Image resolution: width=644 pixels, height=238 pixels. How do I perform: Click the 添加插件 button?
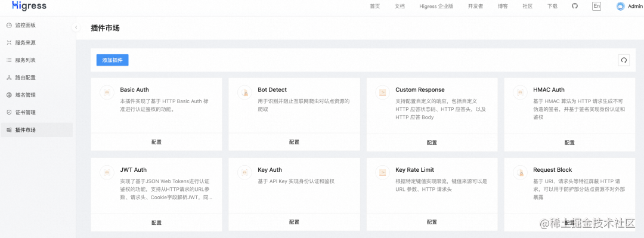(113, 60)
